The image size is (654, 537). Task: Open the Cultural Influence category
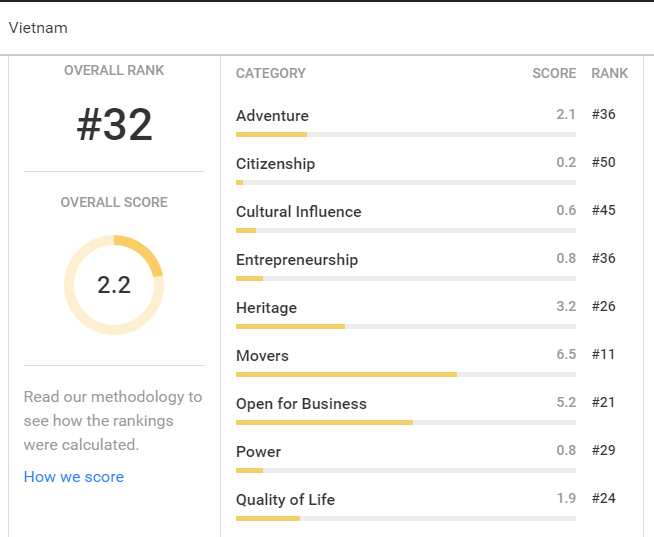click(x=298, y=212)
